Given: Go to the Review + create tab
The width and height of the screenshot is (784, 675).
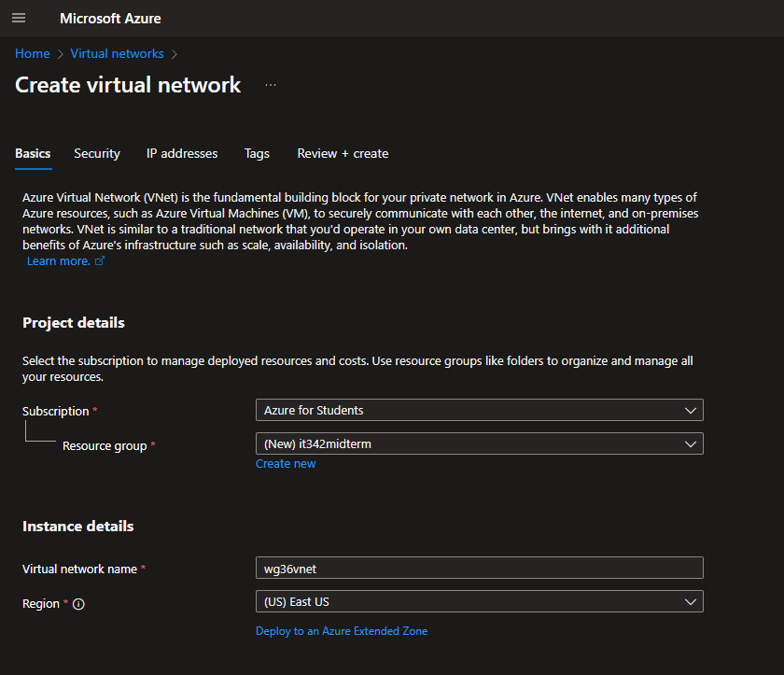Looking at the screenshot, I should (x=343, y=154).
